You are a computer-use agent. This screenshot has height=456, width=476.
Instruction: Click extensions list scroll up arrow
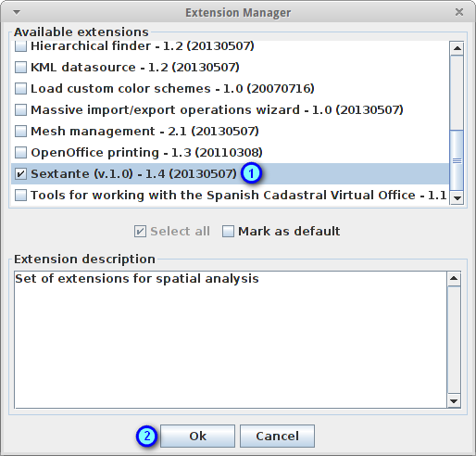[x=457, y=48]
